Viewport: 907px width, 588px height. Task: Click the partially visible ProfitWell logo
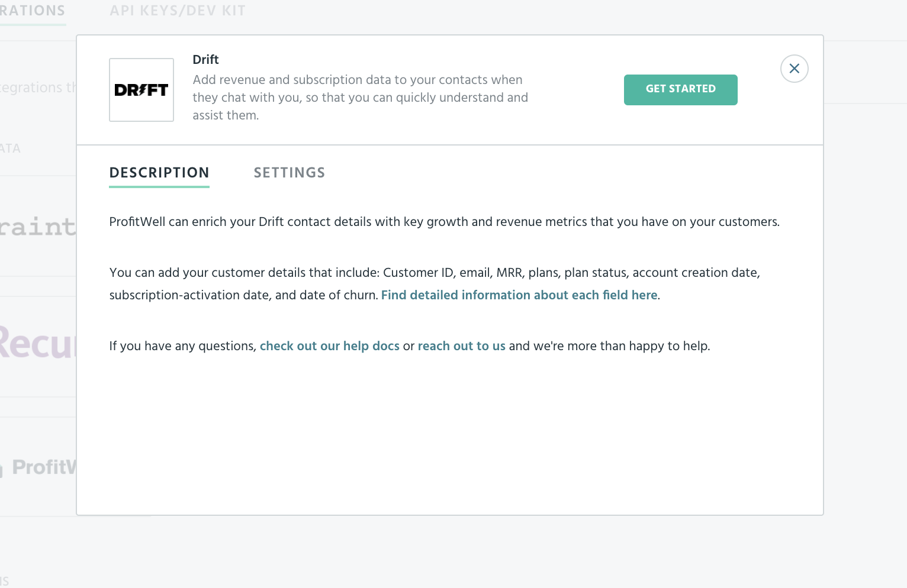(x=39, y=467)
